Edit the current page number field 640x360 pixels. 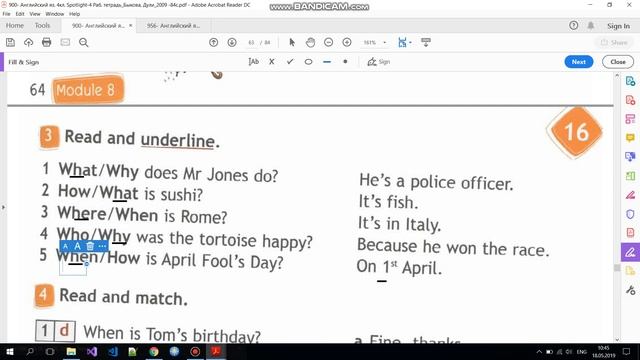click(251, 42)
